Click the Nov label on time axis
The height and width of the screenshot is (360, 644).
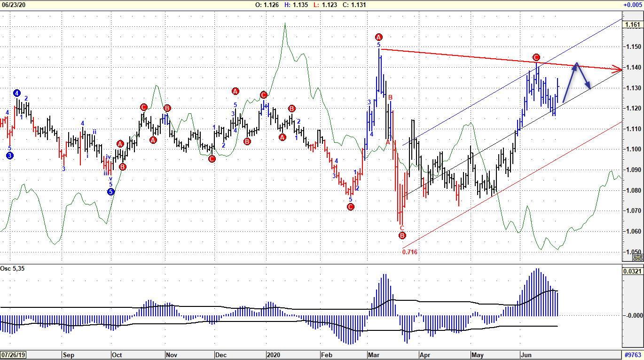(171, 355)
